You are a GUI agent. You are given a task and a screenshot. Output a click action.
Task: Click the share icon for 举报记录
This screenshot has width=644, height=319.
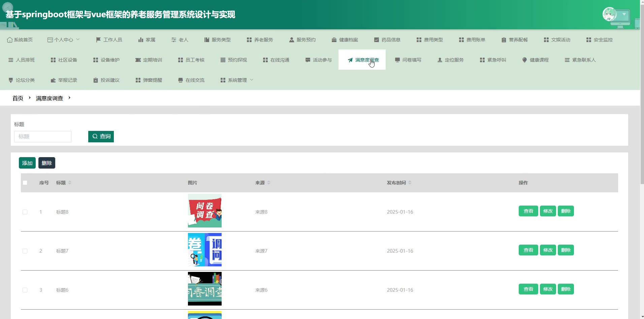[x=53, y=80]
